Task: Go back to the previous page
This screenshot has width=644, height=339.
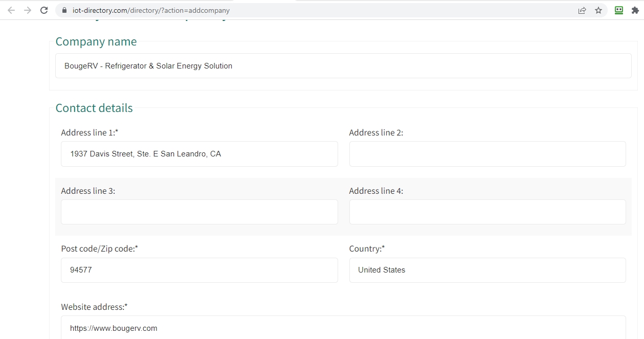Action: 11,10
